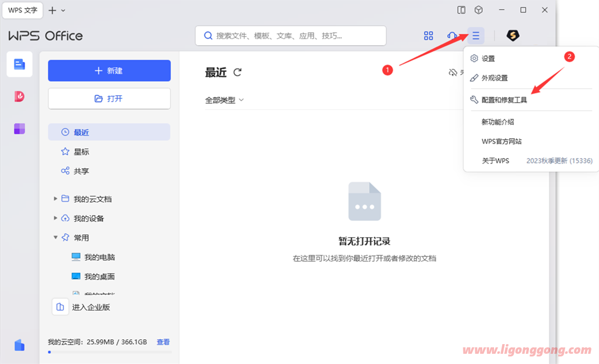This screenshot has height=364, width=599.
Task: Click the wrench icon for the repair tool
Action: [x=474, y=99]
